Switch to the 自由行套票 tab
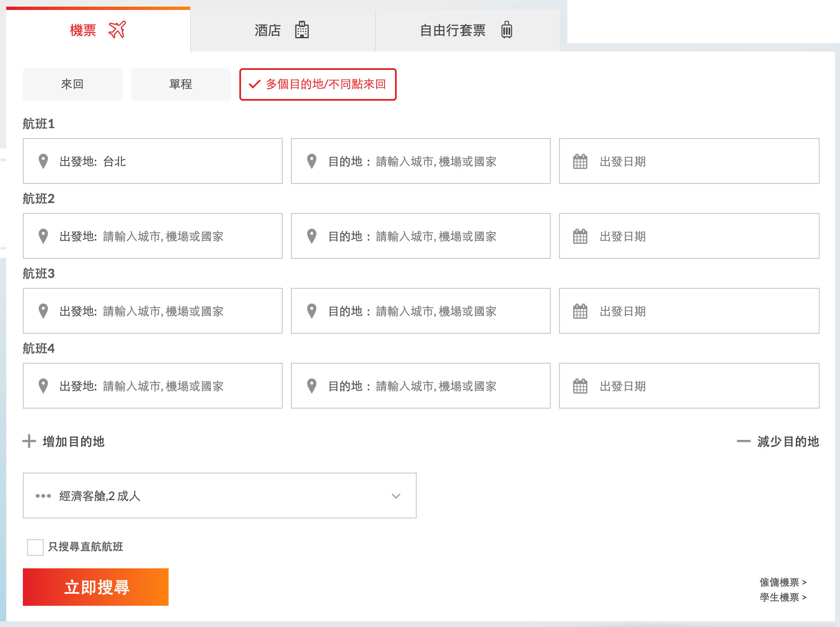The image size is (840, 627). click(467, 30)
